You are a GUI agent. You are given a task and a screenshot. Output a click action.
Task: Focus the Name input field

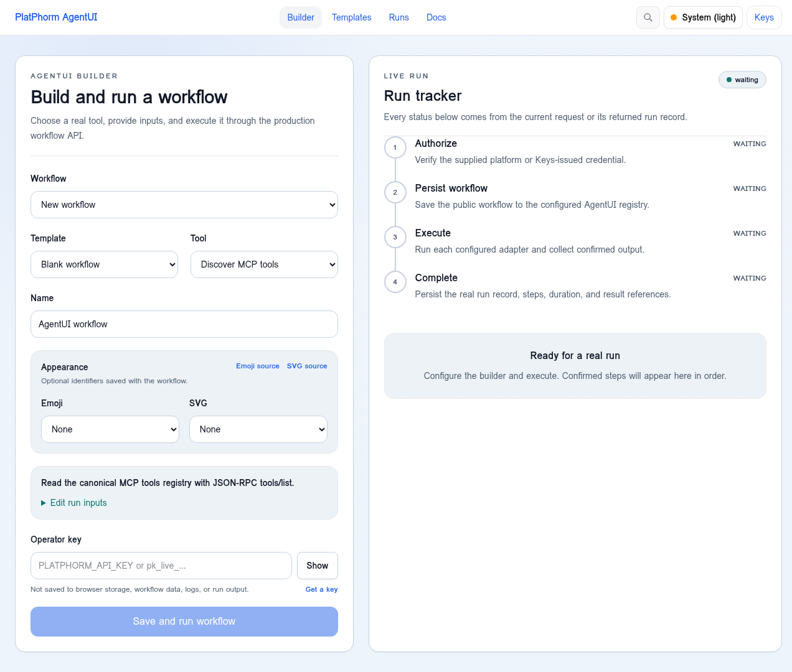click(184, 324)
